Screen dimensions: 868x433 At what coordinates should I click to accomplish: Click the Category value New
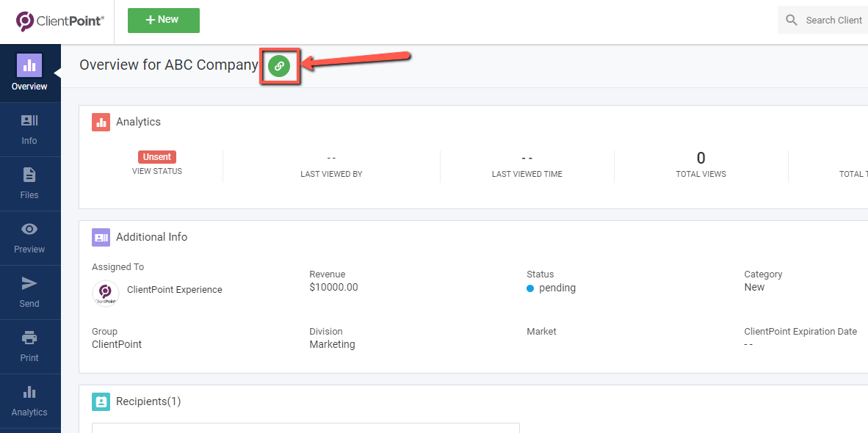(754, 288)
